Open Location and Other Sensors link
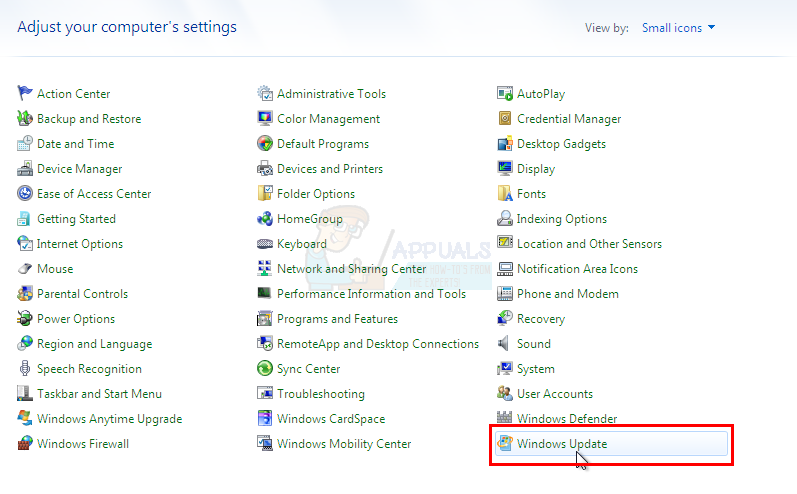 (x=589, y=244)
